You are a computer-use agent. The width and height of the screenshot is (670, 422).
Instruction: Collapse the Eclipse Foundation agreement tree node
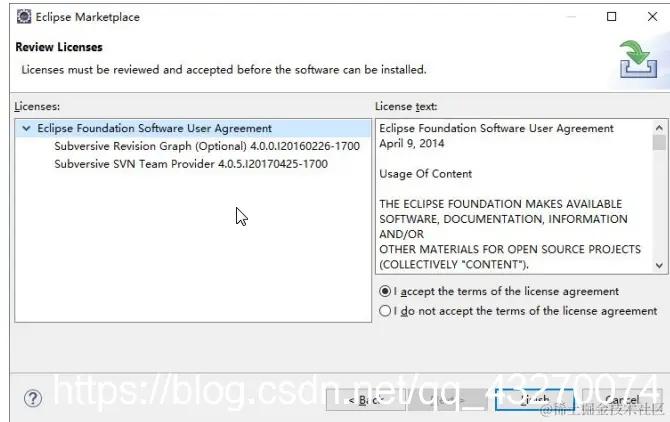tap(26, 128)
